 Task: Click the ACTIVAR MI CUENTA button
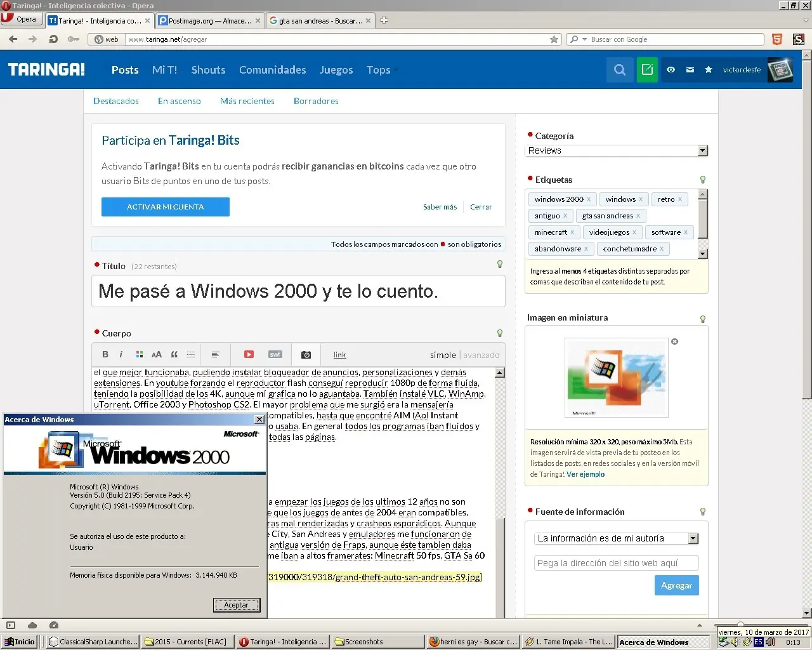[166, 207]
